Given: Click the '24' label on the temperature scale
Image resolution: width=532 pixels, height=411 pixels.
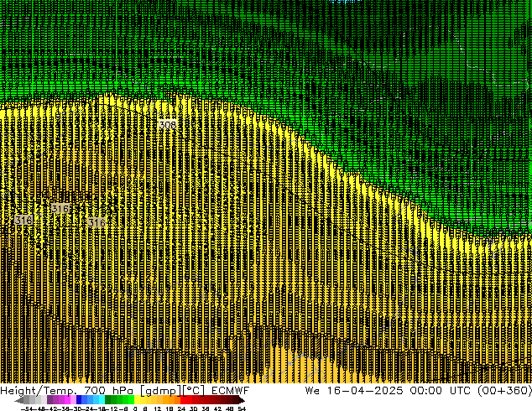Looking at the screenshot, I should click(x=181, y=408).
